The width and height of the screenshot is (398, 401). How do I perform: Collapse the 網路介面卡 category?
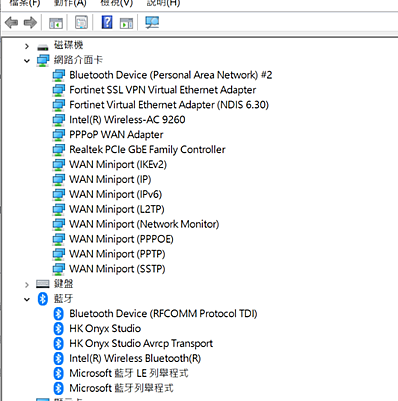(27, 61)
